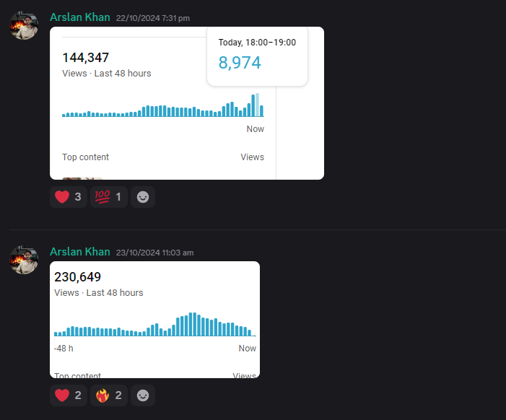Add reaction to second message
The image size is (506, 420).
coord(143,395)
